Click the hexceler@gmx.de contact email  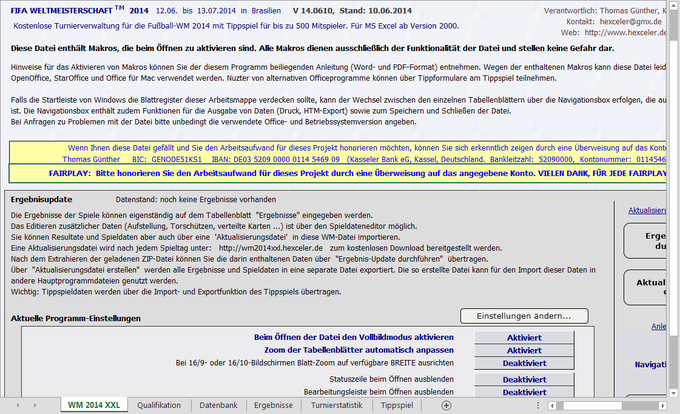pyautogui.click(x=631, y=22)
